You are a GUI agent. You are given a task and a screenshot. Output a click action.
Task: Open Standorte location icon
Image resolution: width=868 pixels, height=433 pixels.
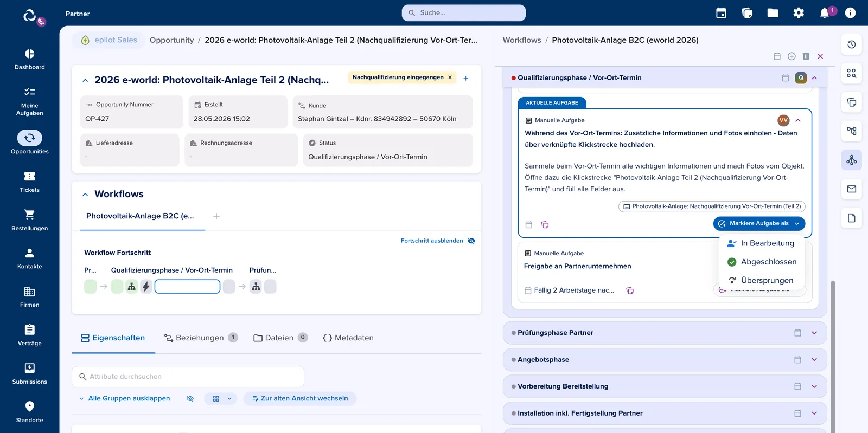29,406
